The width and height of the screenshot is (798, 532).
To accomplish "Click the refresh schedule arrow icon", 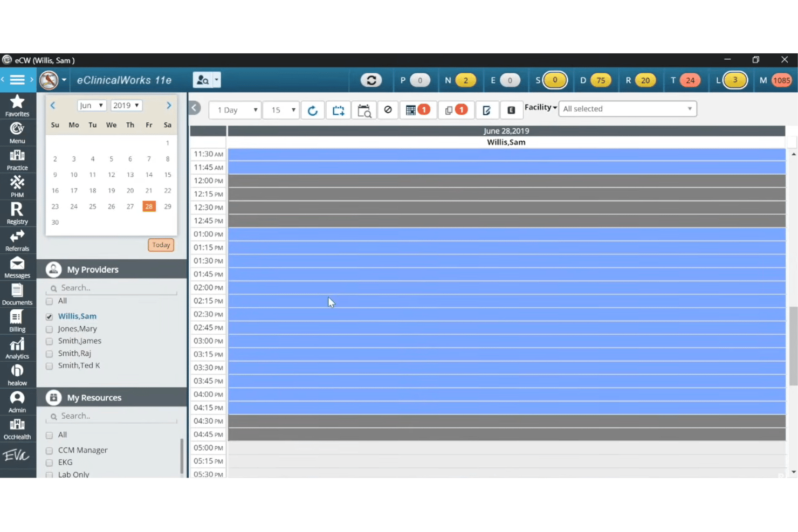I will [312, 110].
